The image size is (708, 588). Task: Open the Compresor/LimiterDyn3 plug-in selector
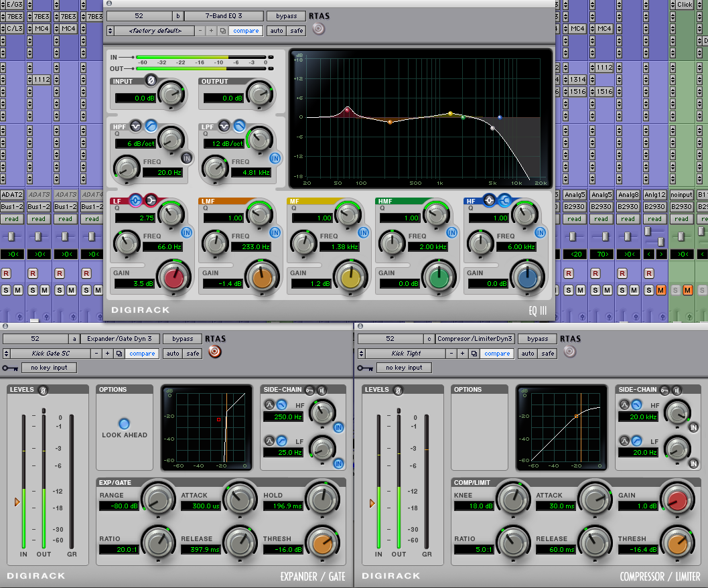click(475, 339)
